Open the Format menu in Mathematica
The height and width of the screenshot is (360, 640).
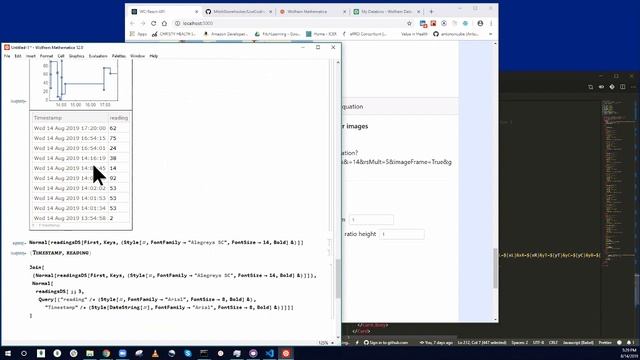47,56
